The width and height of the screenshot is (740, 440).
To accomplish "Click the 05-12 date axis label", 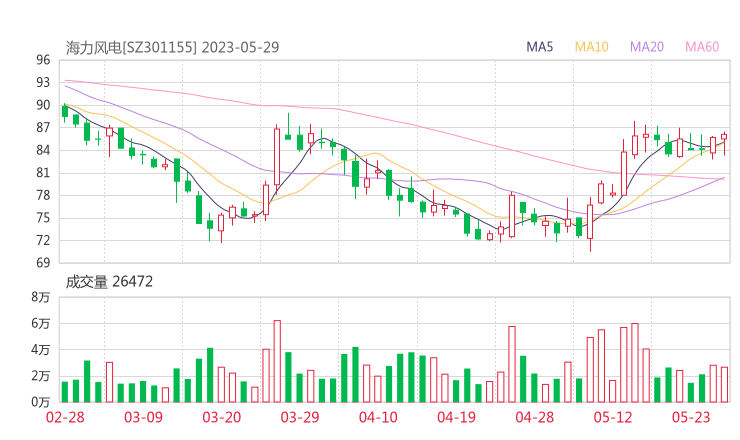I will click(613, 417).
